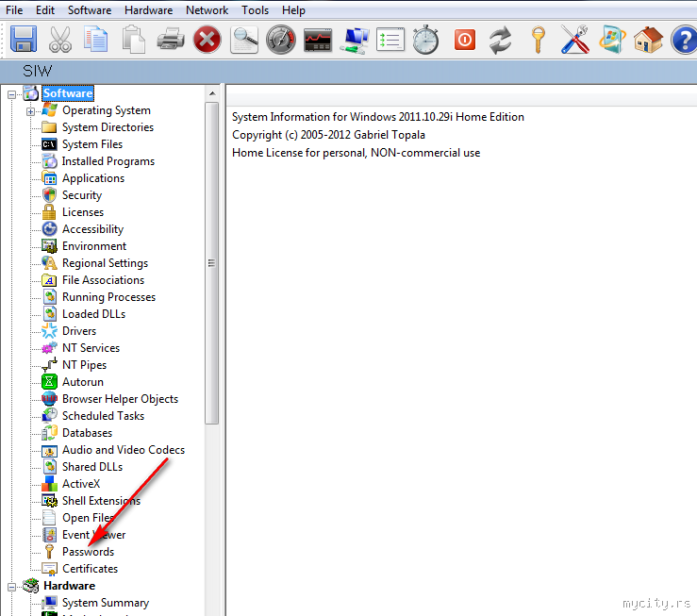This screenshot has height=616, width=697.
Task: Click the stopwatch toolbar icon
Action: click(426, 40)
